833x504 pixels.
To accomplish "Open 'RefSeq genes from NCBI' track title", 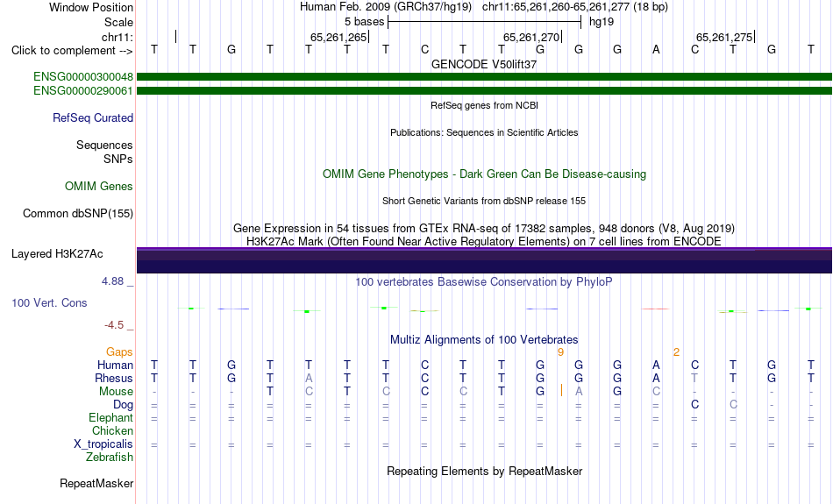I will pos(484,105).
